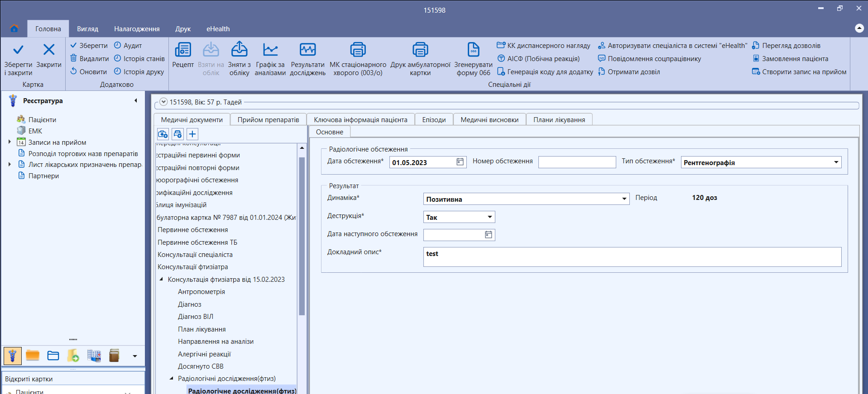Collapse patient header 151598 chevron

[x=163, y=102]
